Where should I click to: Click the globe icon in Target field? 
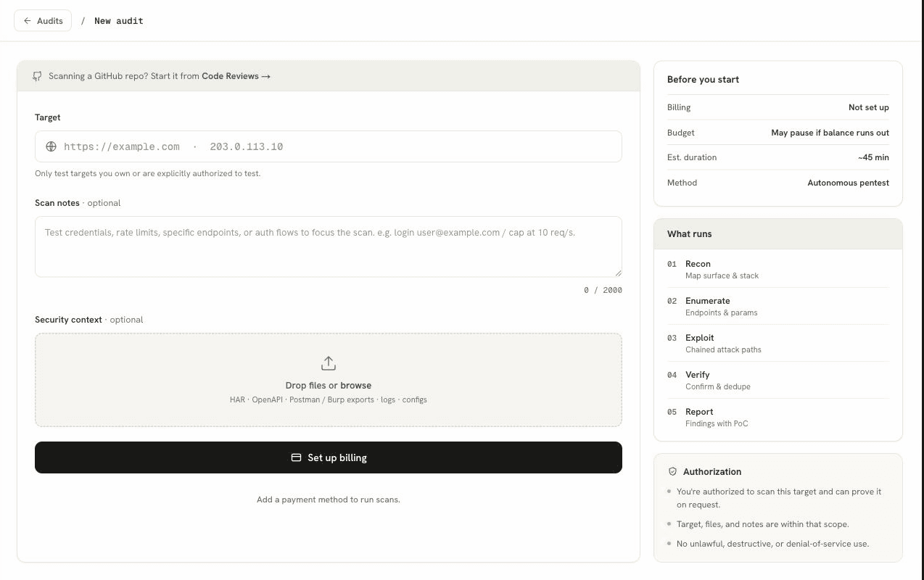[51, 146]
